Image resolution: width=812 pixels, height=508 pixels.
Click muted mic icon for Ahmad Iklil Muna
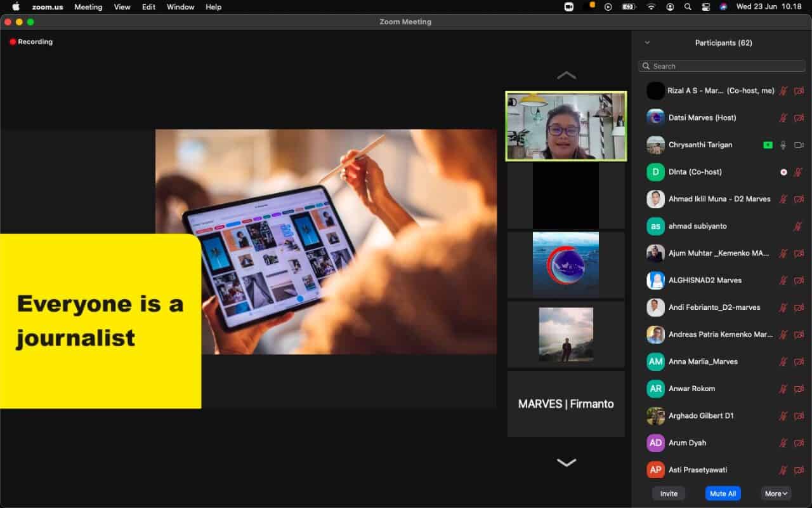[783, 199]
